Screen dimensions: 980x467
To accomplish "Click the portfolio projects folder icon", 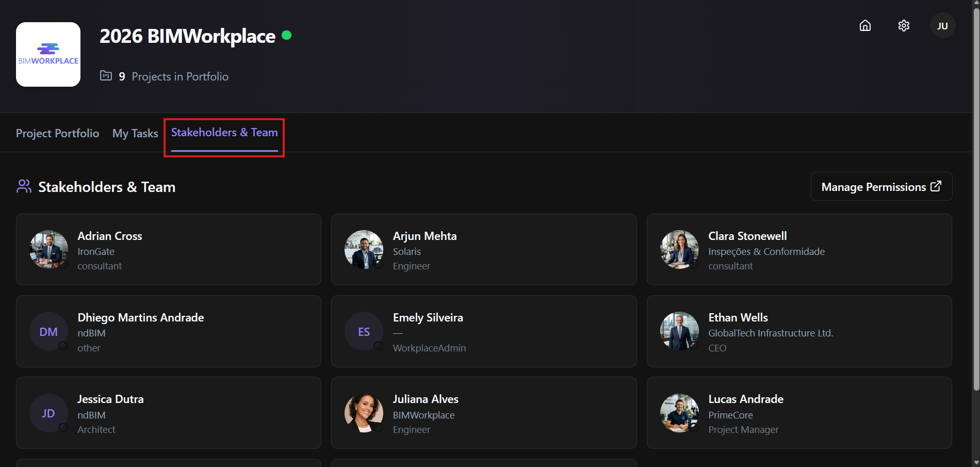I will [x=106, y=76].
